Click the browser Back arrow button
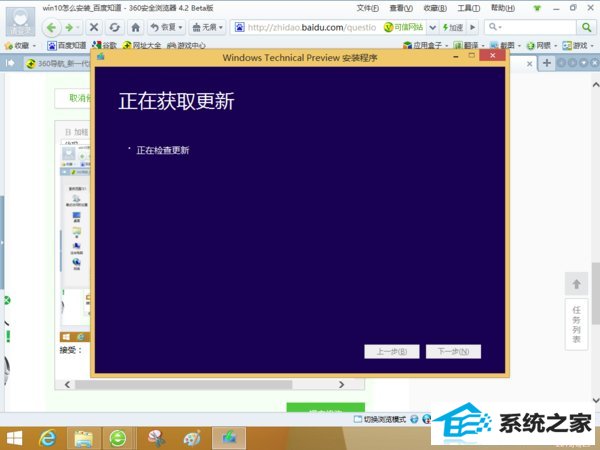Image resolution: width=600 pixels, height=450 pixels. 52,28
